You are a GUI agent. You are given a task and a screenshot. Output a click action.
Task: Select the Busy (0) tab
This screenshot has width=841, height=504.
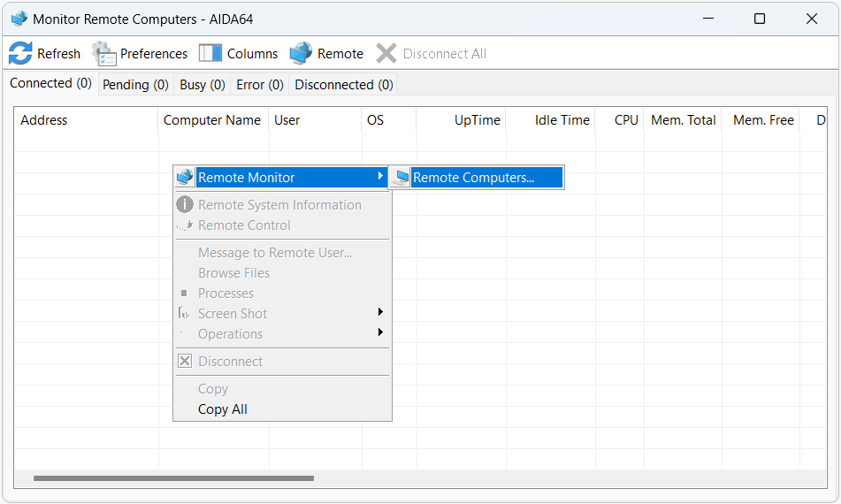pyautogui.click(x=203, y=85)
